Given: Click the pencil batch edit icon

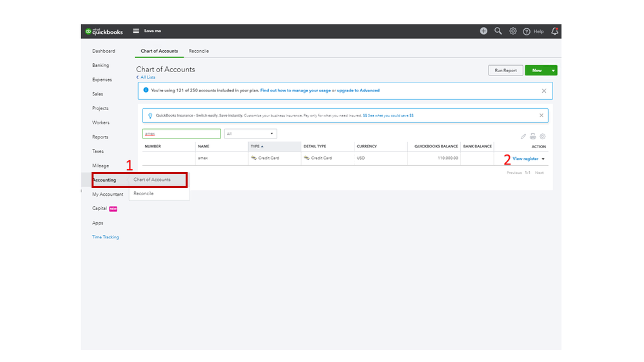Looking at the screenshot, I should (x=523, y=137).
